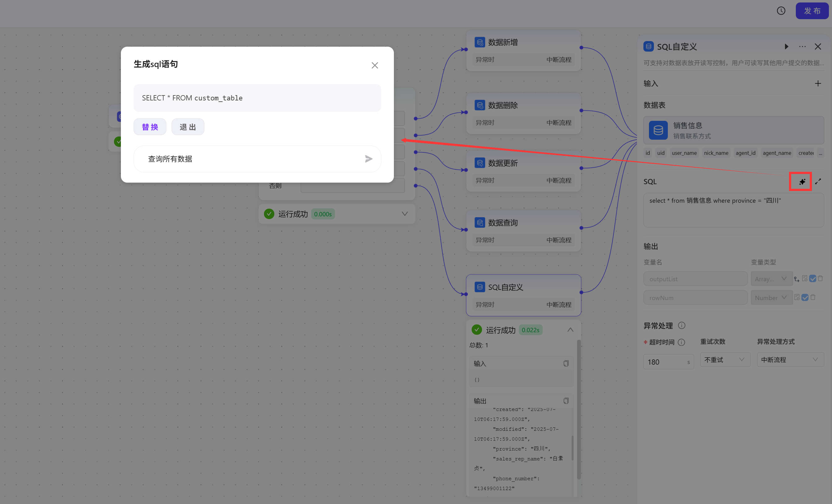
Task: Delete the outputList variable row
Action: coord(821,278)
